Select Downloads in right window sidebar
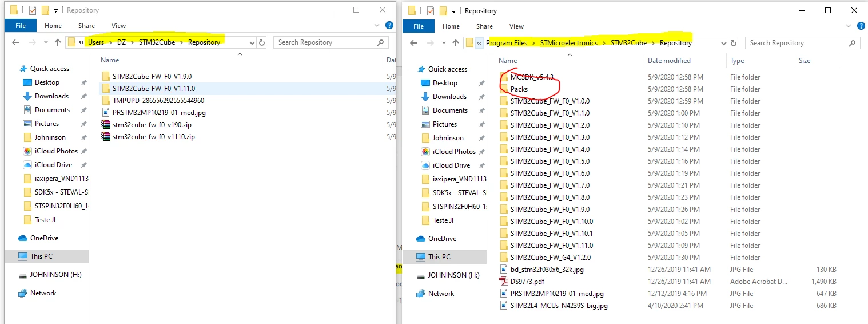The width and height of the screenshot is (868, 324). [449, 97]
